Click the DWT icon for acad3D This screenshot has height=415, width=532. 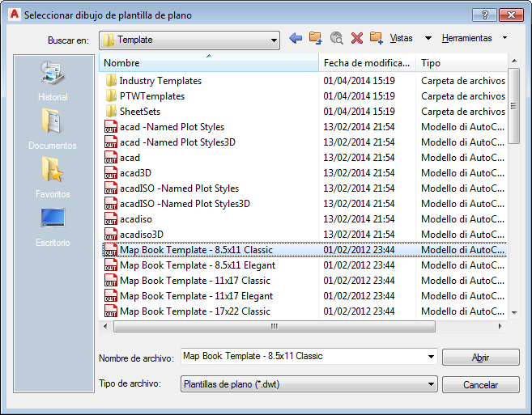111,173
